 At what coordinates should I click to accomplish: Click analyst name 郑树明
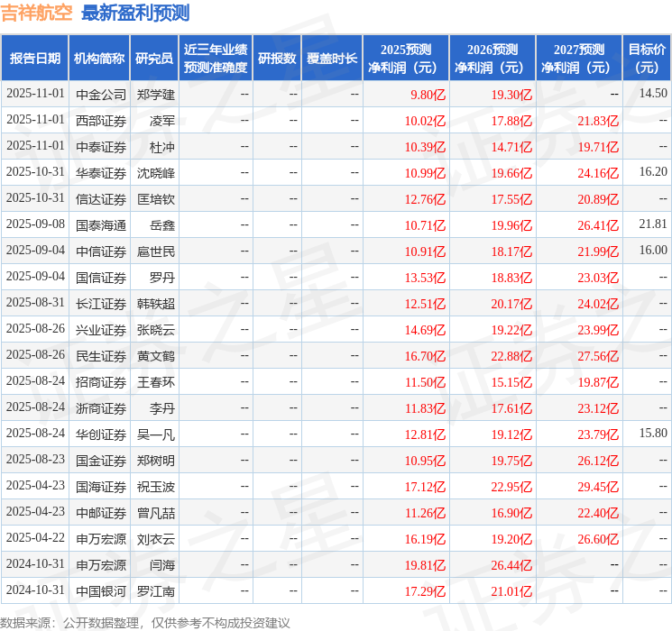[156, 461]
